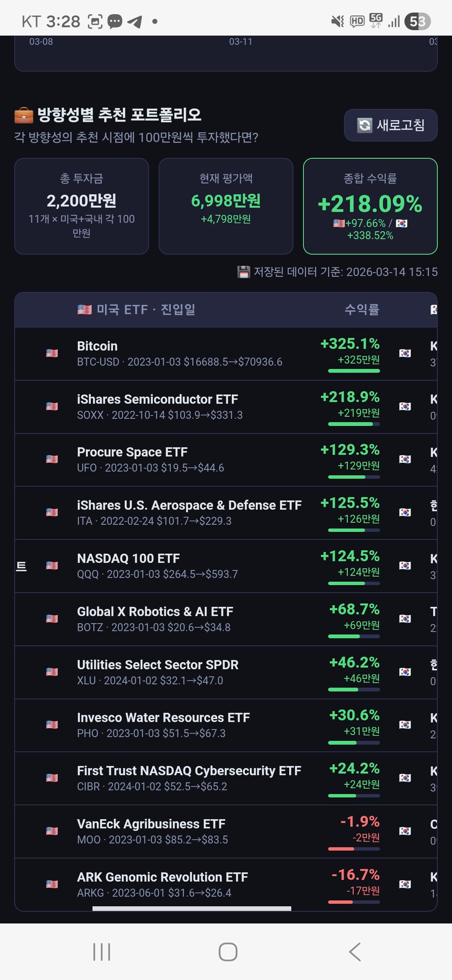Image resolution: width=452 pixels, height=980 pixels.
Task: Open the VanEck Agribusiness ETF entry
Action: (226, 831)
